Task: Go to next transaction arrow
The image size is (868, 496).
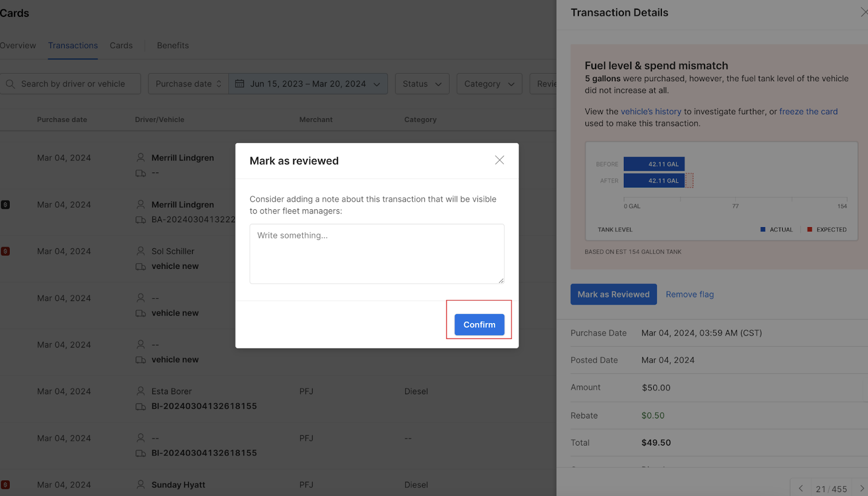Action: (861, 488)
